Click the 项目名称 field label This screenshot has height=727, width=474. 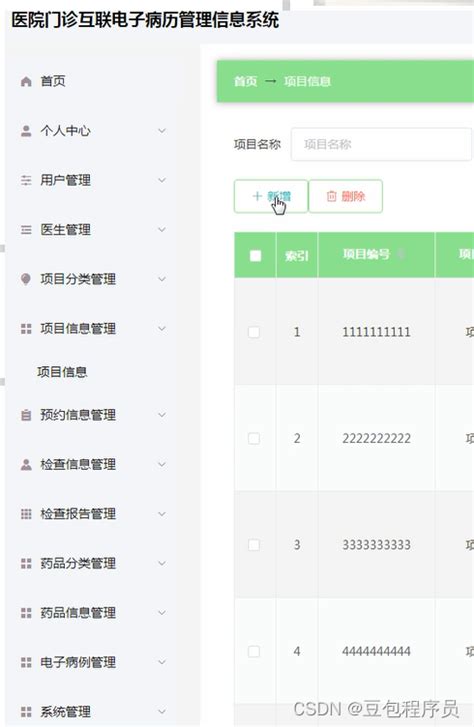[x=257, y=145]
